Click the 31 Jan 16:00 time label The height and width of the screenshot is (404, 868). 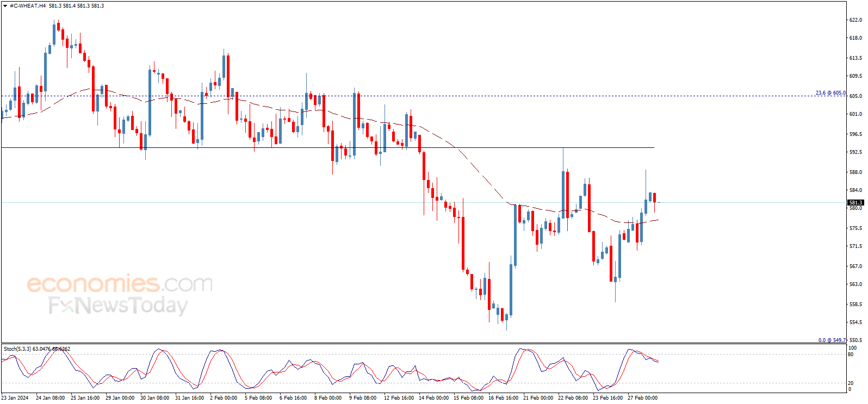(189, 398)
